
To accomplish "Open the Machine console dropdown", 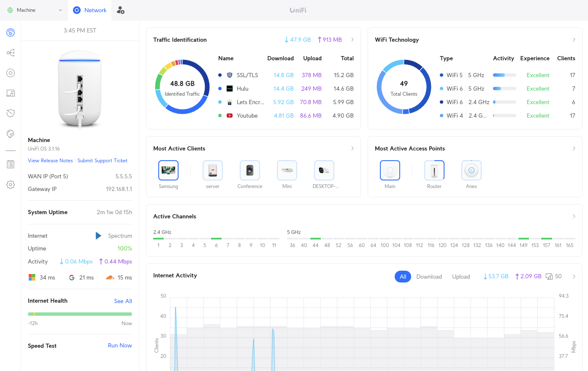I will pyautogui.click(x=35, y=10).
